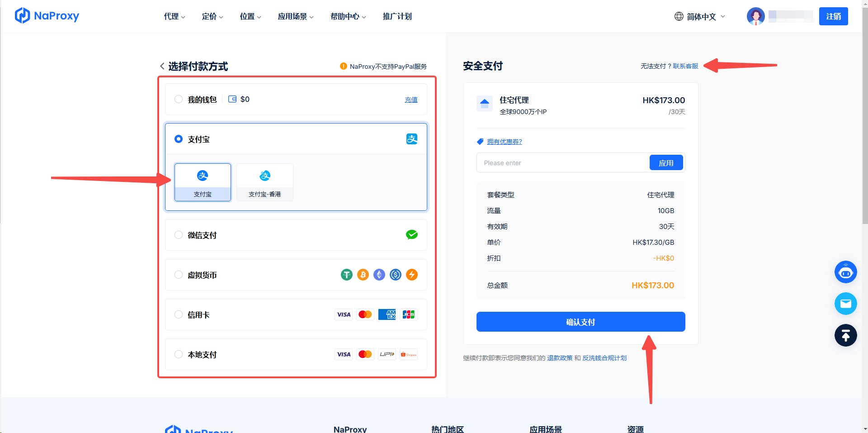Expand the 应用场景 navigation dropdown
The image size is (868, 433).
(x=296, y=16)
